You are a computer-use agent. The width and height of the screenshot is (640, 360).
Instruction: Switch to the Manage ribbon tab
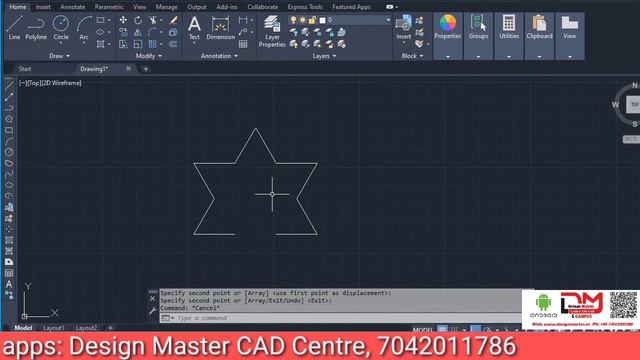pyautogui.click(x=167, y=7)
